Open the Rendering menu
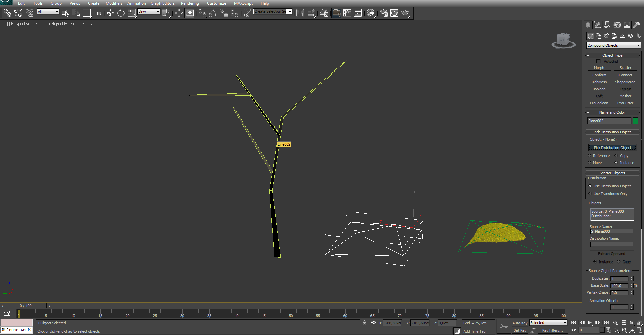Image resolution: width=644 pixels, height=335 pixels. coord(190,3)
